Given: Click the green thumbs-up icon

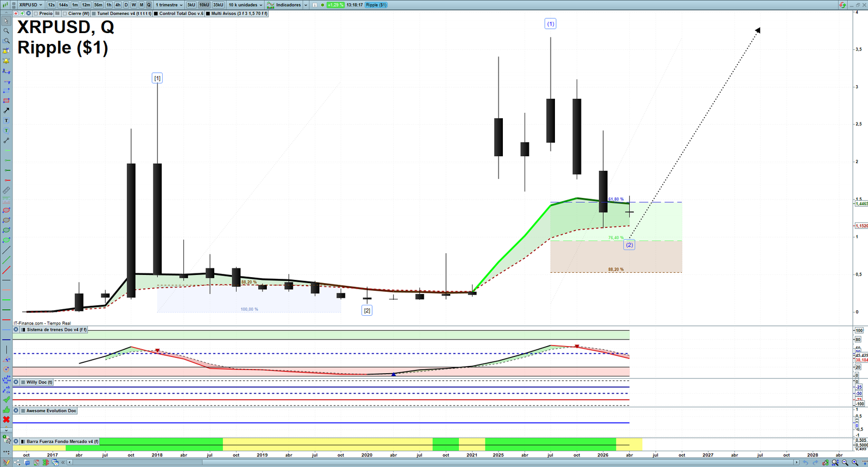Looking at the screenshot, I should click(6, 409).
